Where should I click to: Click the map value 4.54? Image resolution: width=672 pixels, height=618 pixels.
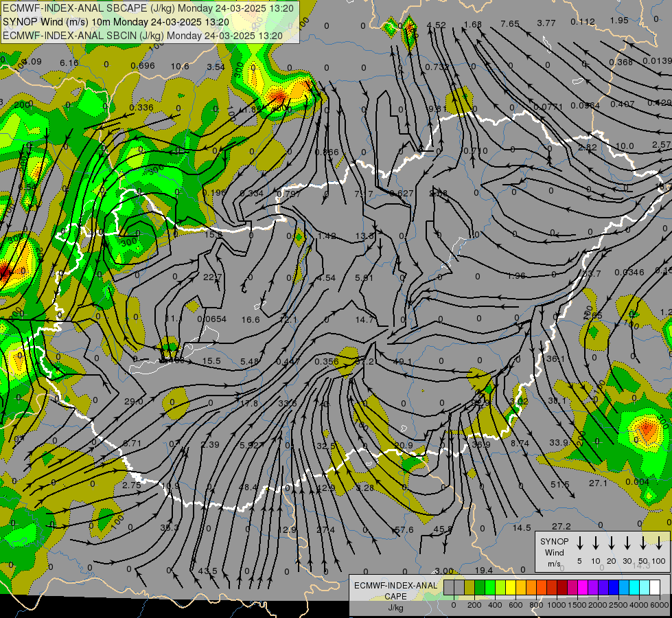tap(326, 278)
